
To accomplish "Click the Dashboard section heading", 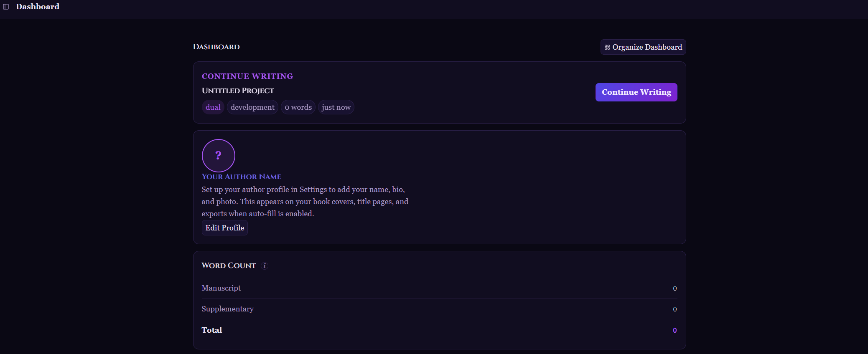I will (216, 47).
